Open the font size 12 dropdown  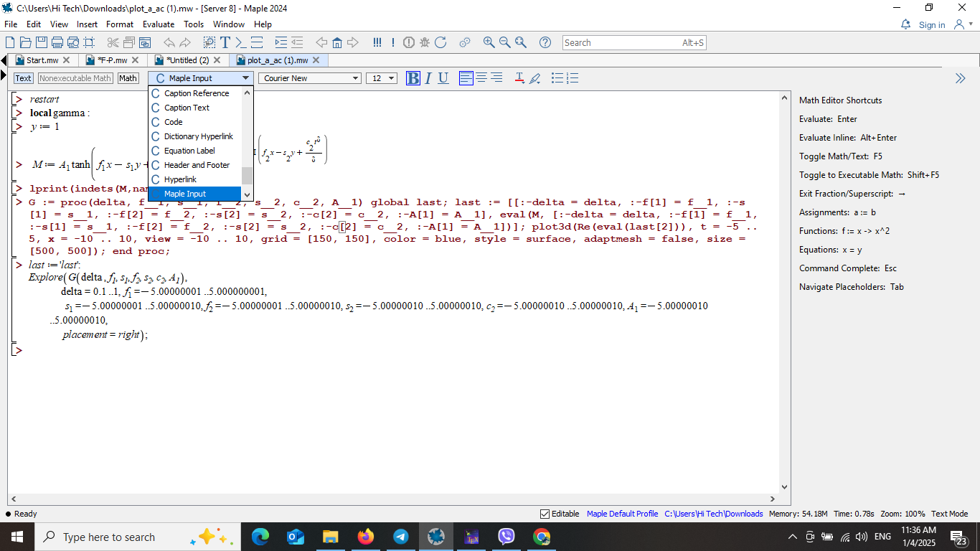click(382, 78)
